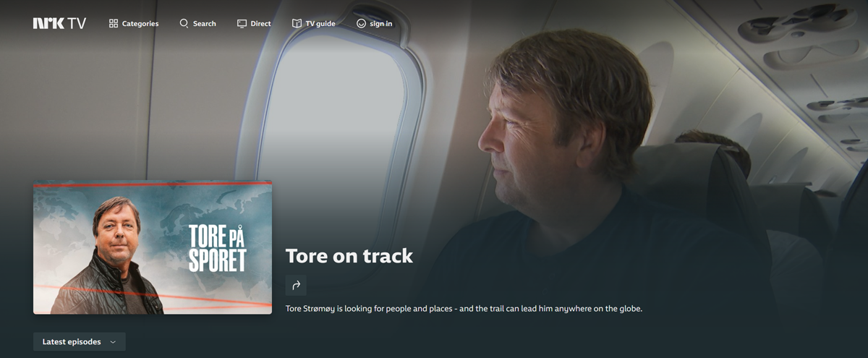The height and width of the screenshot is (358, 868).
Task: Click the sign in text link
Action: [381, 24]
